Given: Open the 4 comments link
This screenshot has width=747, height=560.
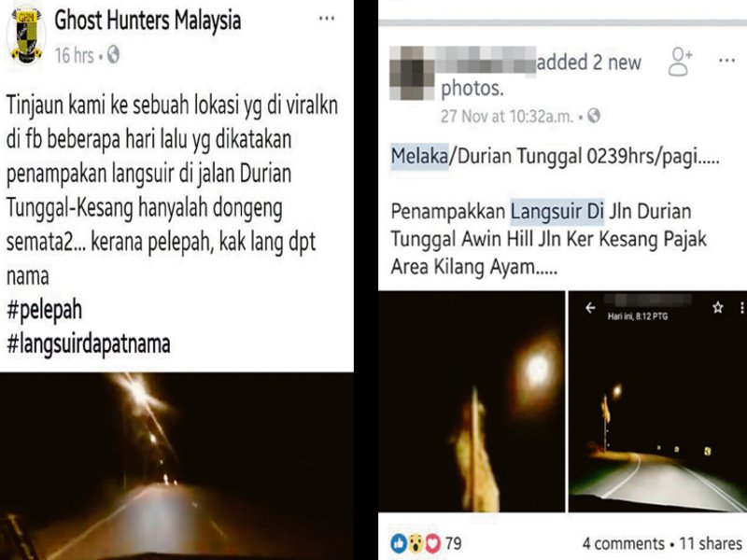Looking at the screenshot, I should coord(623,543).
